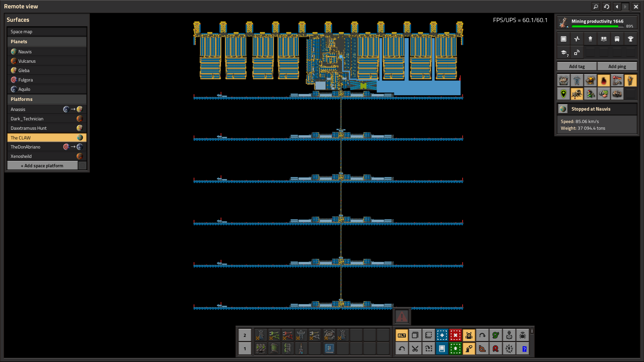
Task: Open the Factoriopedia book icon
Action: pos(604,39)
